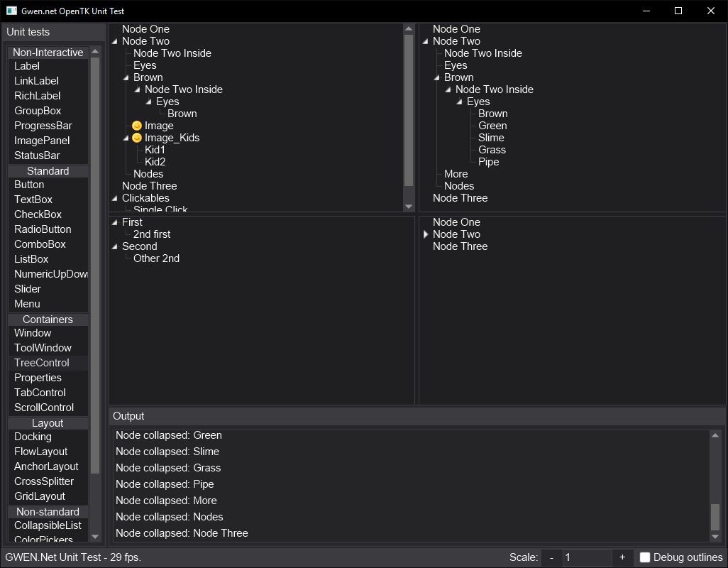Click the sidebar scroll down arrow
This screenshot has width=728, height=568.
tap(95, 537)
